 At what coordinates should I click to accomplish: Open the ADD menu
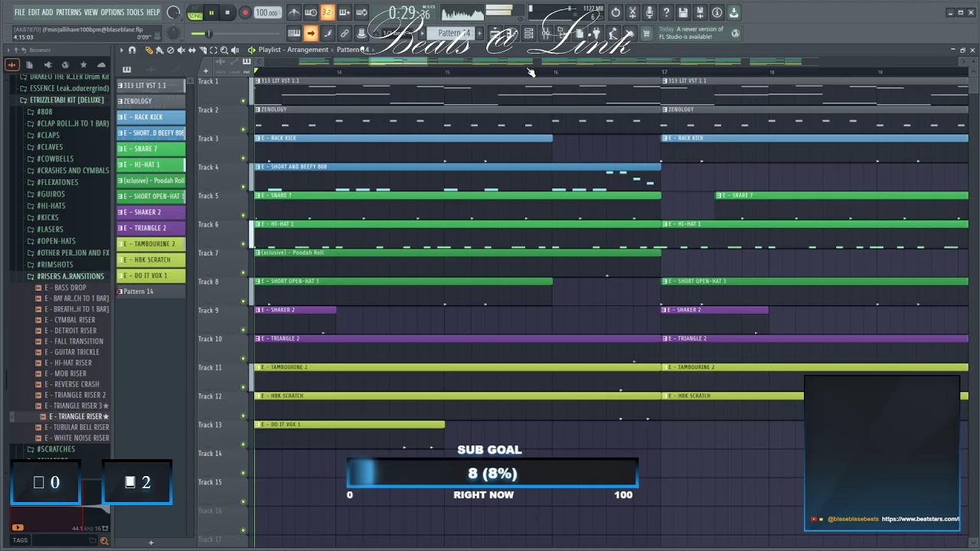point(47,12)
